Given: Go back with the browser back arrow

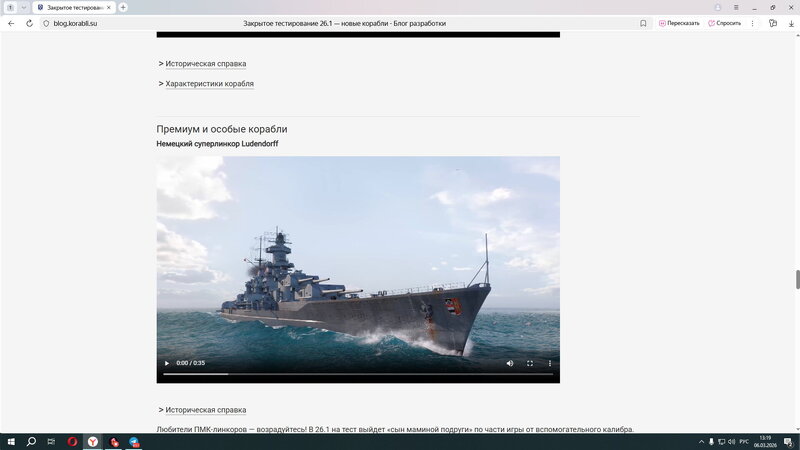Looking at the screenshot, I should [11, 23].
